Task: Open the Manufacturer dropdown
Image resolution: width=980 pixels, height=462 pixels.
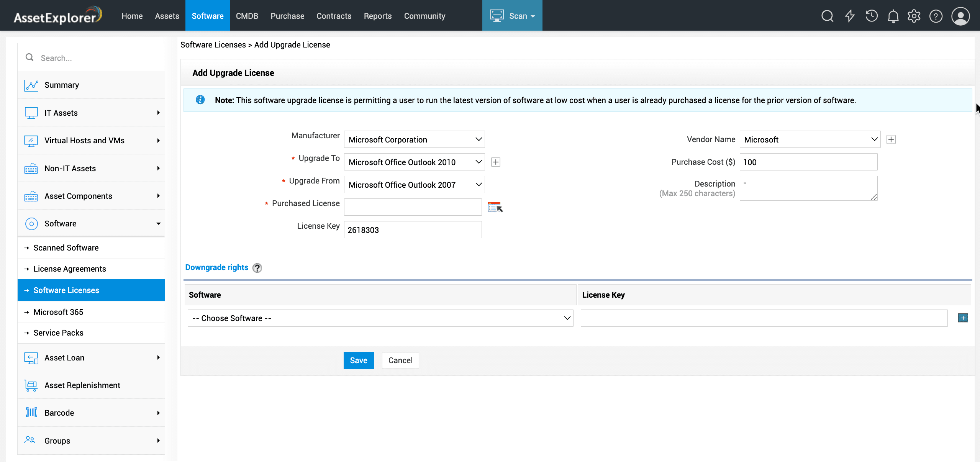Action: [x=414, y=139]
